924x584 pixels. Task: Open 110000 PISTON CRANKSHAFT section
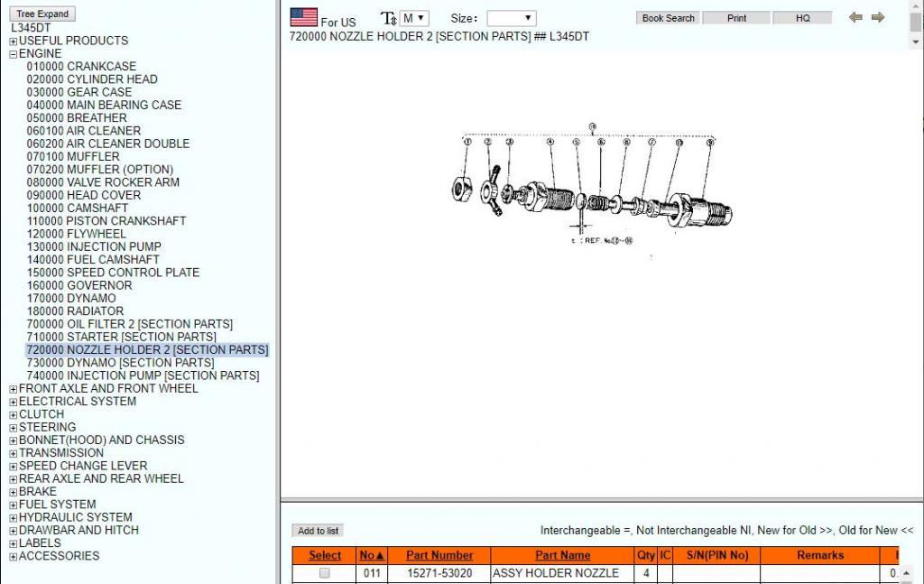106,221
